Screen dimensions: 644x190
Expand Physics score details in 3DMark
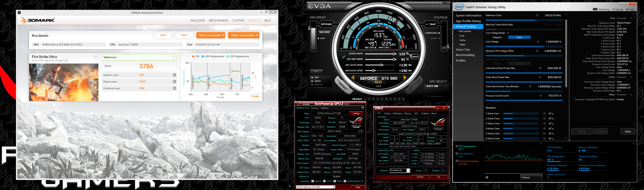point(175,82)
